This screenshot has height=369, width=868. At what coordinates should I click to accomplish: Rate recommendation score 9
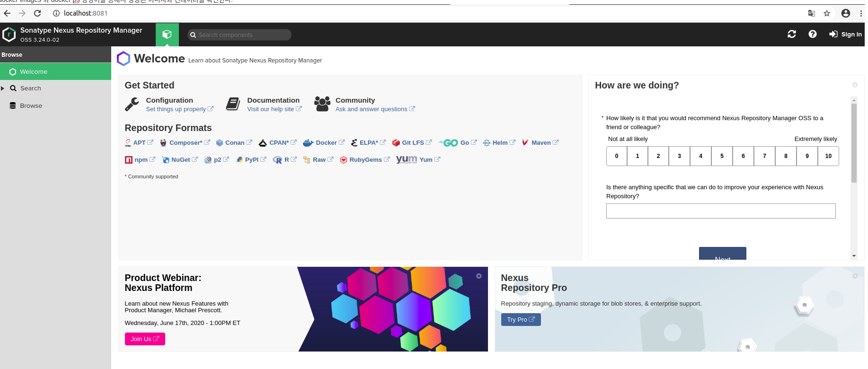click(807, 156)
